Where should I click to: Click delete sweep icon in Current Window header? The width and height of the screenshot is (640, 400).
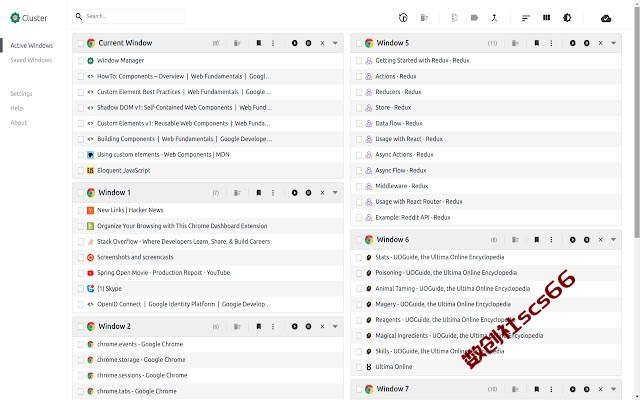tap(237, 43)
